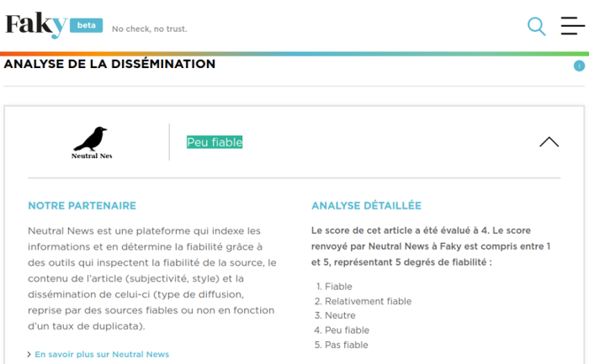589x364 pixels.
Task: Click list item '2. Relativement fiable'
Action: click(x=363, y=301)
